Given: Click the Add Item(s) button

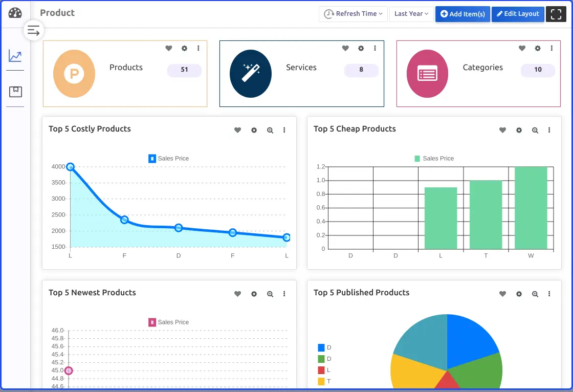Looking at the screenshot, I should [462, 14].
